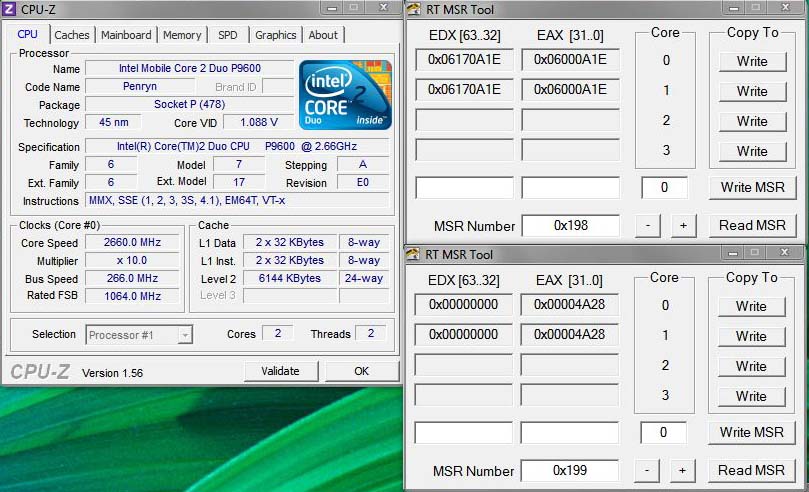This screenshot has height=492, width=809.
Task: Click core 0 EDX value 0x06170A1E
Action: tap(464, 60)
